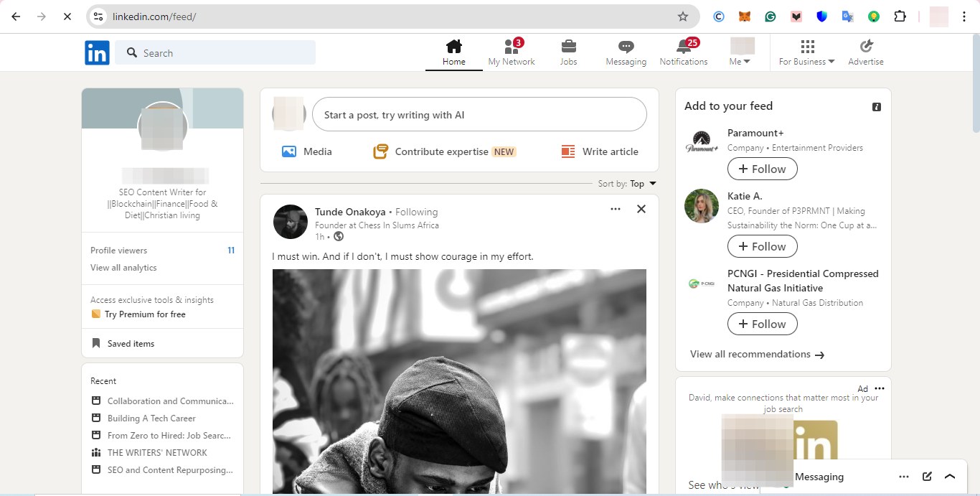Click Contribute expertise option
This screenshot has height=496, width=980.
point(444,151)
